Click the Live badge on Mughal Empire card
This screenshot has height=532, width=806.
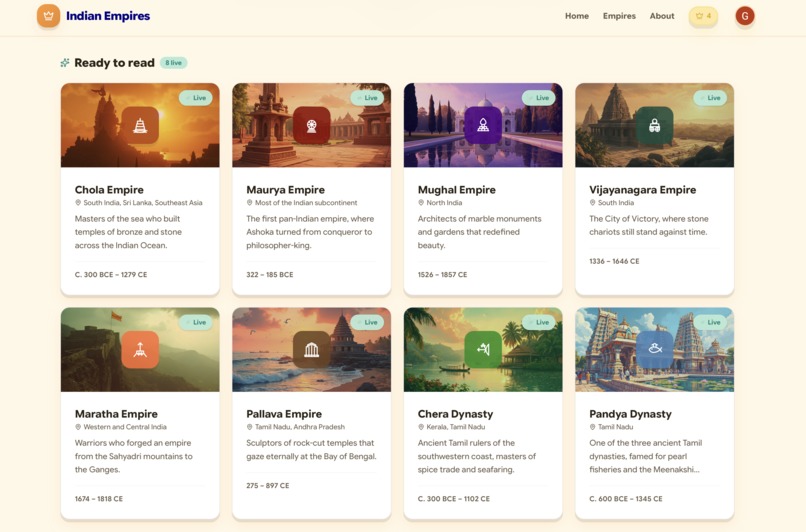tap(538, 98)
